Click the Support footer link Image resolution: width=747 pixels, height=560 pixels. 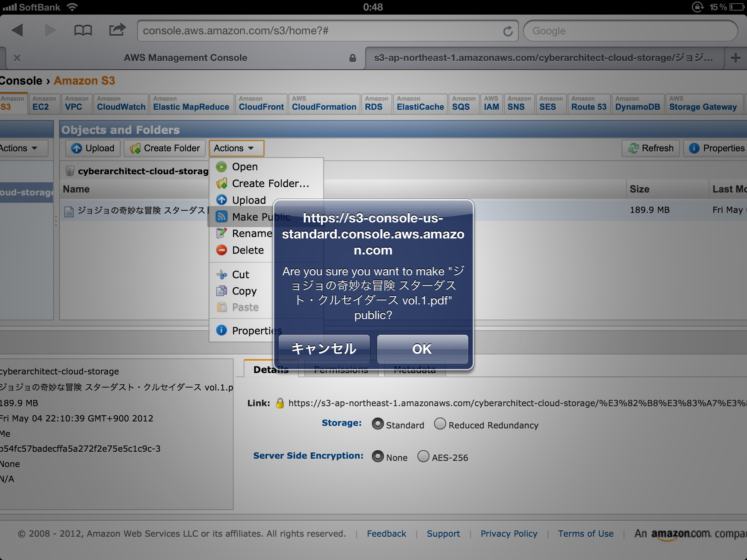(x=443, y=534)
